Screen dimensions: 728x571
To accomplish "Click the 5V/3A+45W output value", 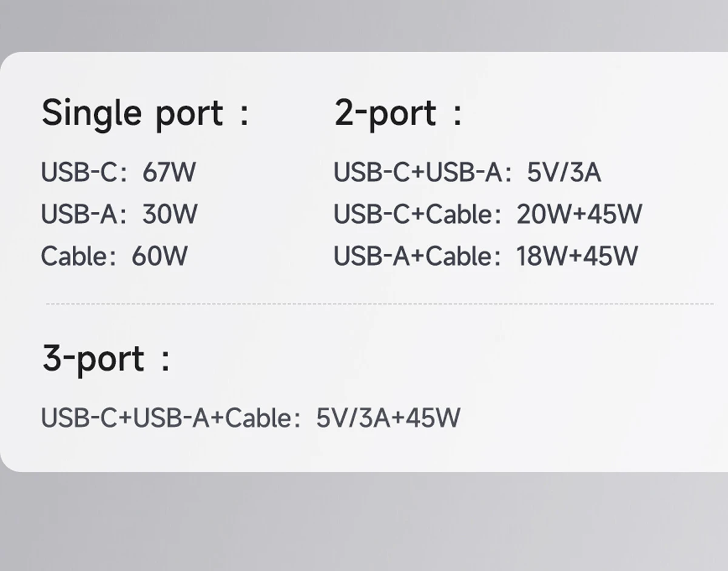I will pos(388,418).
